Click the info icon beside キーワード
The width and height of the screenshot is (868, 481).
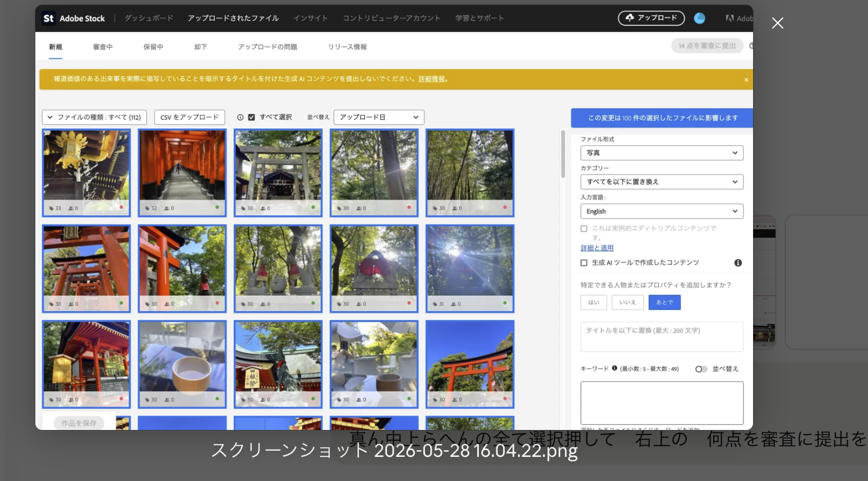615,368
